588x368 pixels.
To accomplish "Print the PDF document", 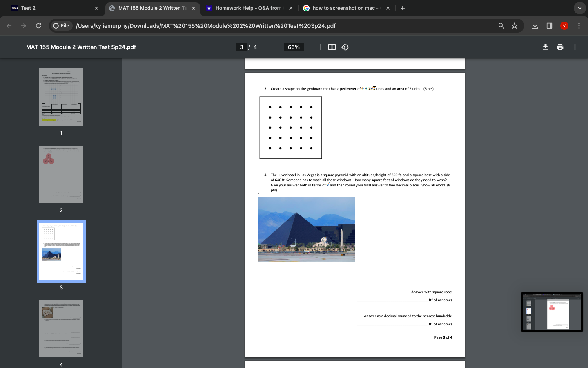I will pyautogui.click(x=560, y=47).
